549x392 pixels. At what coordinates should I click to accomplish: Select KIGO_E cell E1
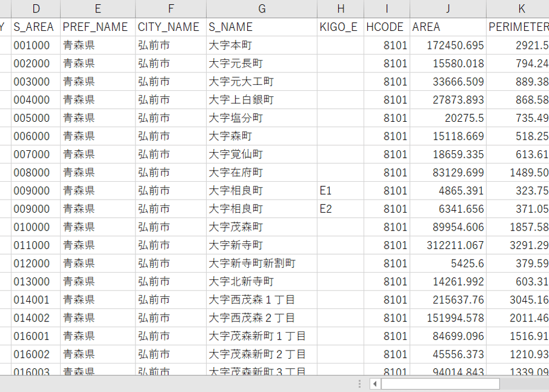tap(340, 191)
